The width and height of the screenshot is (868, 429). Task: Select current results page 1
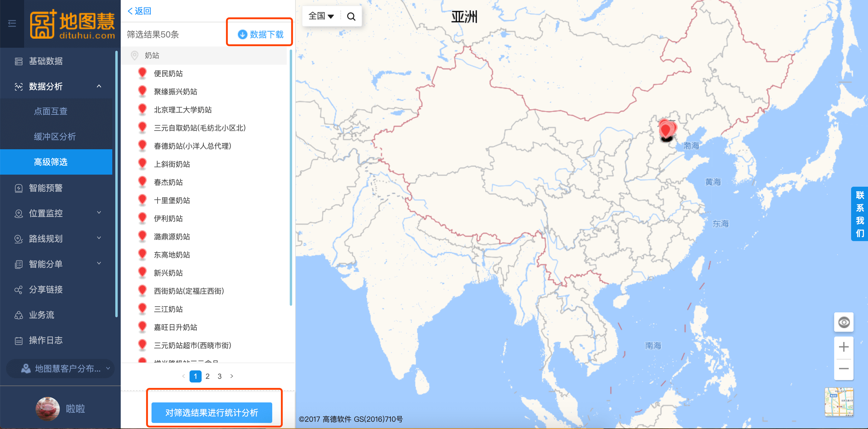(x=196, y=376)
